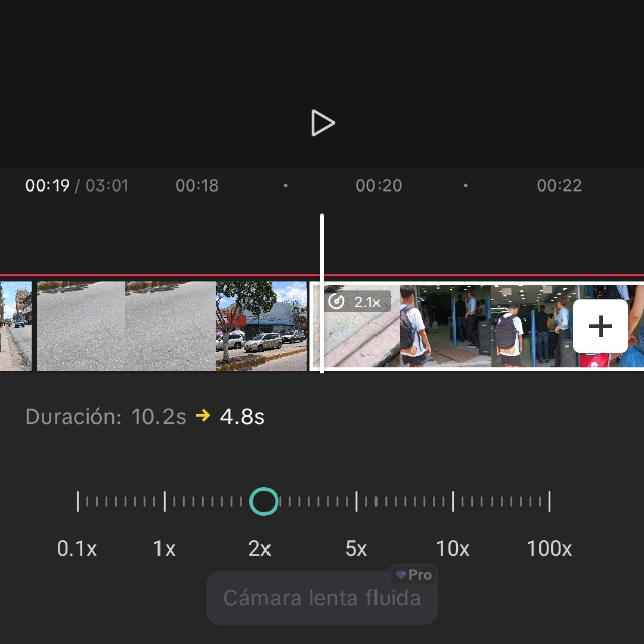Image resolution: width=644 pixels, height=644 pixels.
Task: Set speed to 0.1x label
Action: coord(77,549)
